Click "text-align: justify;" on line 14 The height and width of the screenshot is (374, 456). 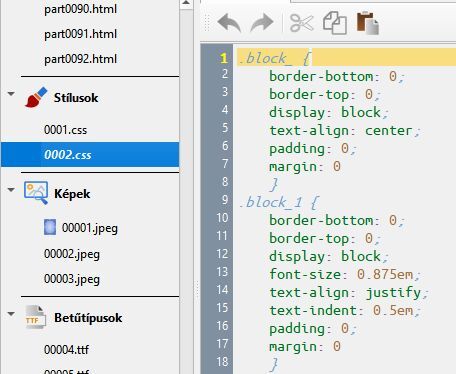pyautogui.click(x=349, y=293)
